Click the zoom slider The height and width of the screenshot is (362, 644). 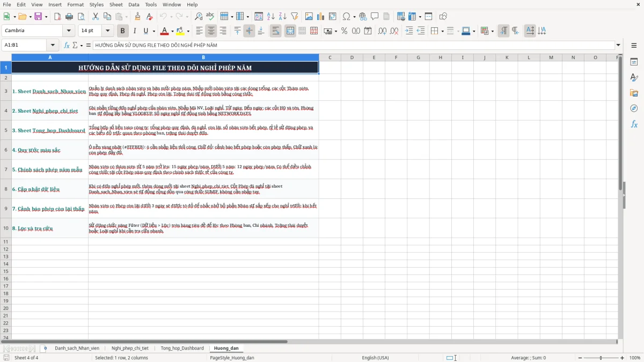tap(601, 358)
